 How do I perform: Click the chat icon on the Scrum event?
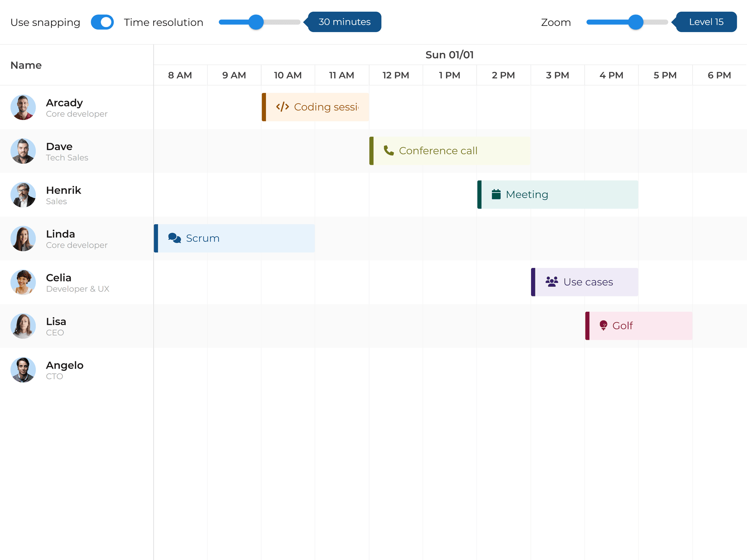174,238
